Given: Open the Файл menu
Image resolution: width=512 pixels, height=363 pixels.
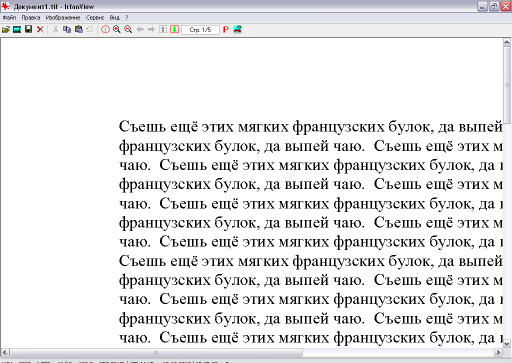Looking at the screenshot, I should 9,17.
